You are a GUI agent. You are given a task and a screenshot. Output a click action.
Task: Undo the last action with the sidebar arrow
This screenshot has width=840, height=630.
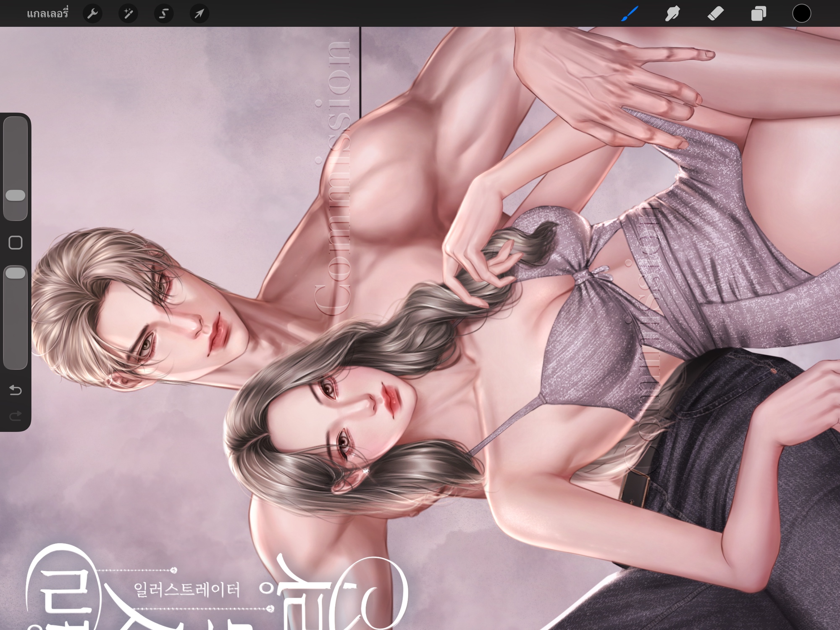pos(16,390)
